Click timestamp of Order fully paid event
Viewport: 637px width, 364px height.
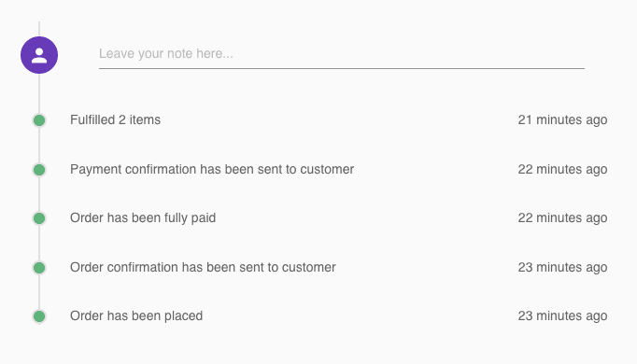pos(562,217)
